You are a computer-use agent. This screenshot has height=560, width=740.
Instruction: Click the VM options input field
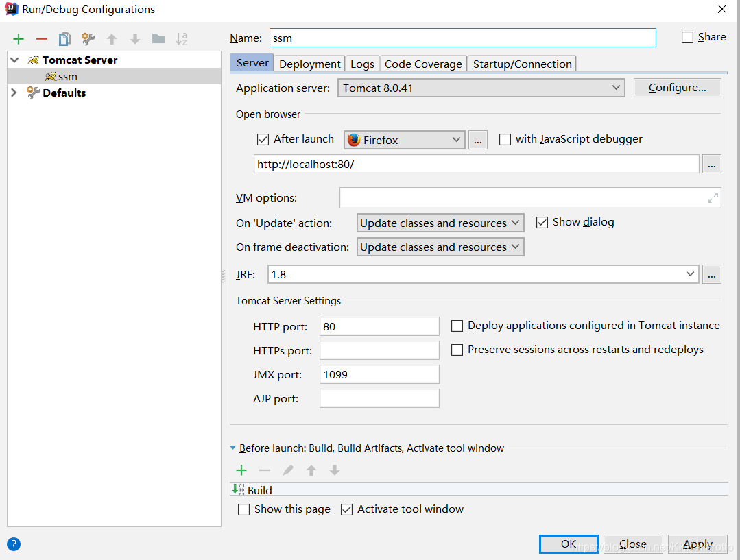tap(530, 197)
